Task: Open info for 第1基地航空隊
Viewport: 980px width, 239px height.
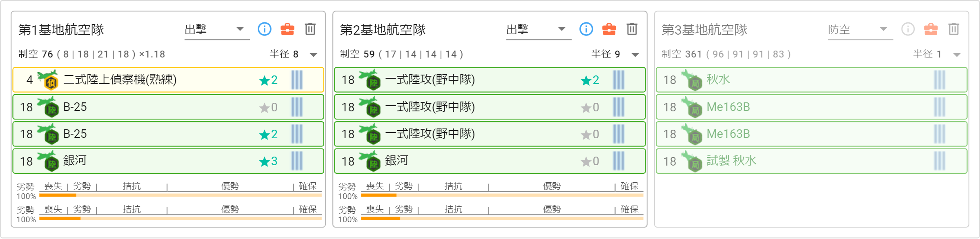Action: click(265, 29)
